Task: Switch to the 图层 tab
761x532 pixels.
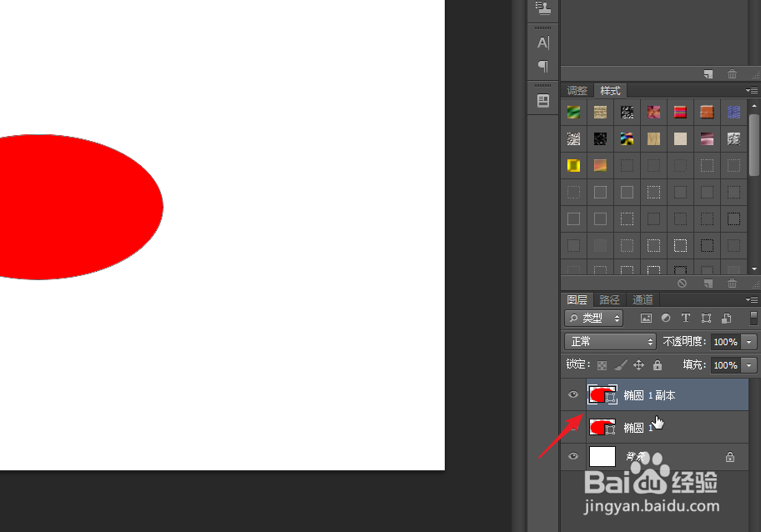Action: [577, 299]
